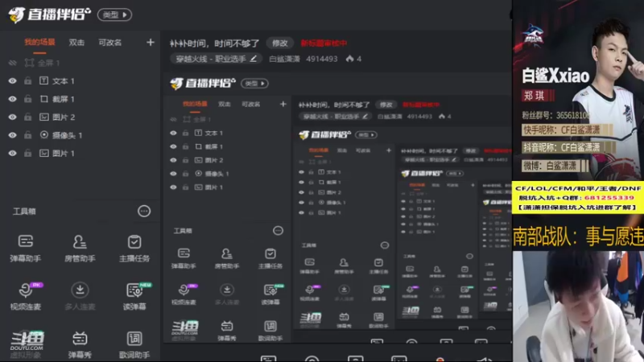In the largest nested preview, click 歌词助手 icon
The width and height of the screenshot is (644, 362).
(x=270, y=327)
